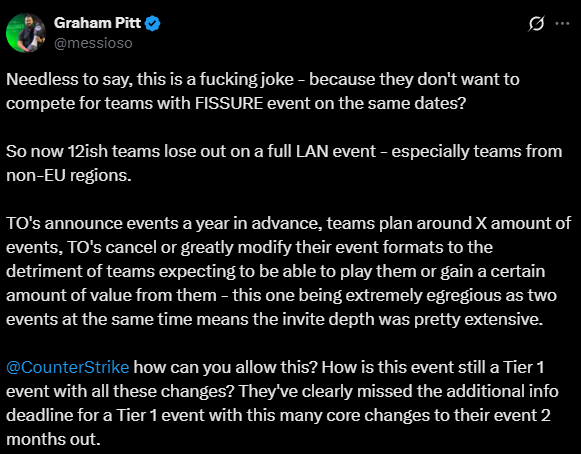This screenshot has height=454, width=581.
Task: Click 'how can you allow this?' text
Action: pos(226,367)
